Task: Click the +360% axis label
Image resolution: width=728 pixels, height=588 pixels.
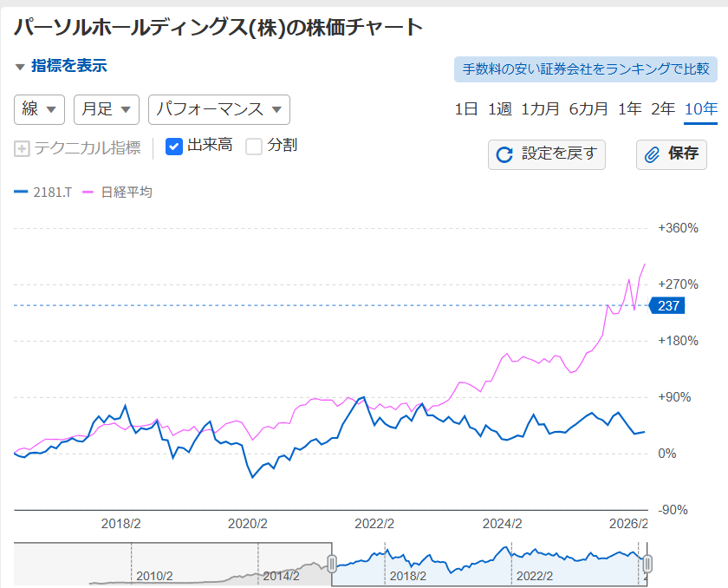Action: coord(678,228)
